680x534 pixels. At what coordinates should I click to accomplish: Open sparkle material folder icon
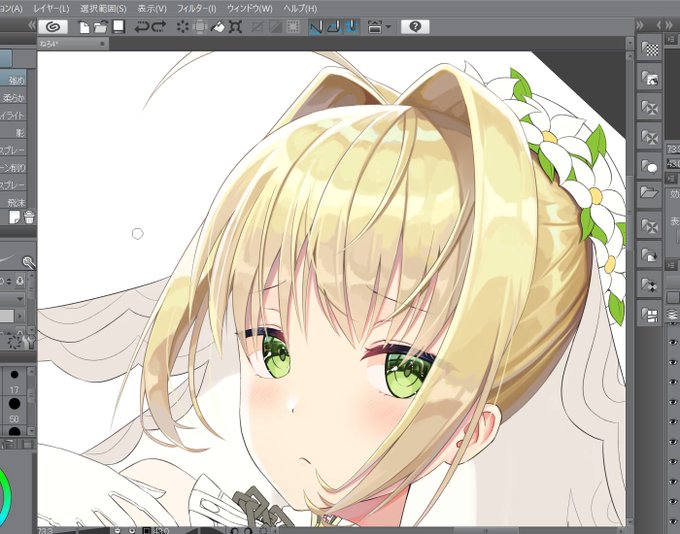click(649, 285)
